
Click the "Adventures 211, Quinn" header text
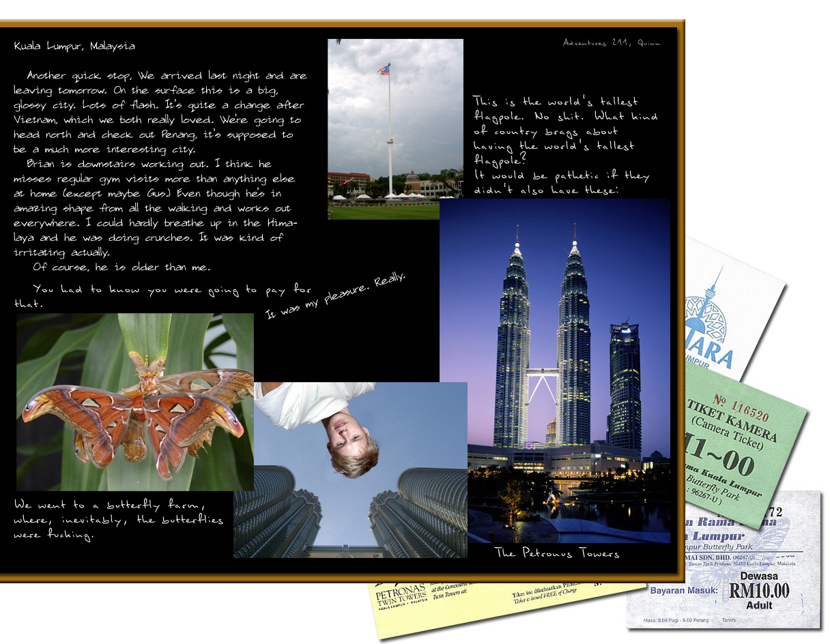612,42
